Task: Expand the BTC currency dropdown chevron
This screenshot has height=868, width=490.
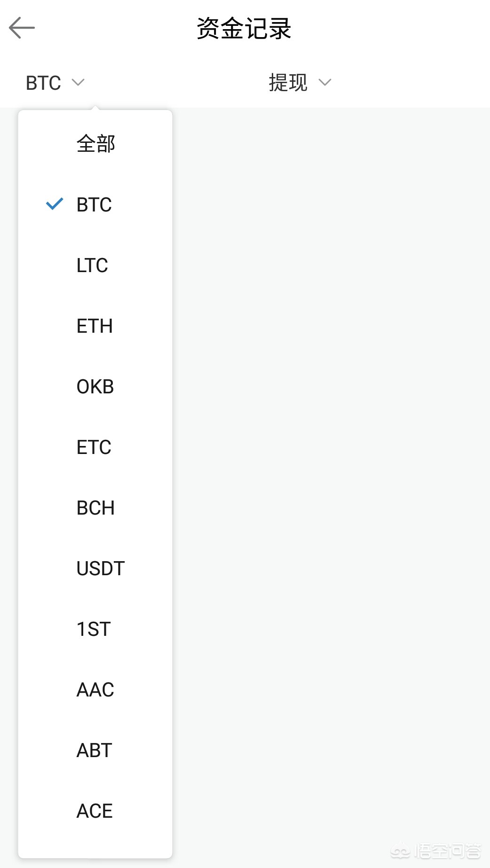Action: (78, 83)
